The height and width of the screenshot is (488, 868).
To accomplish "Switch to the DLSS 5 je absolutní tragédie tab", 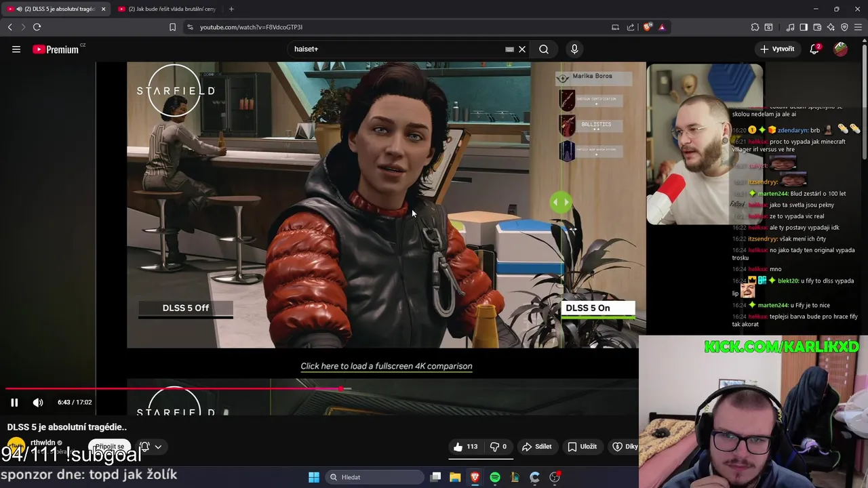I will 56,9.
